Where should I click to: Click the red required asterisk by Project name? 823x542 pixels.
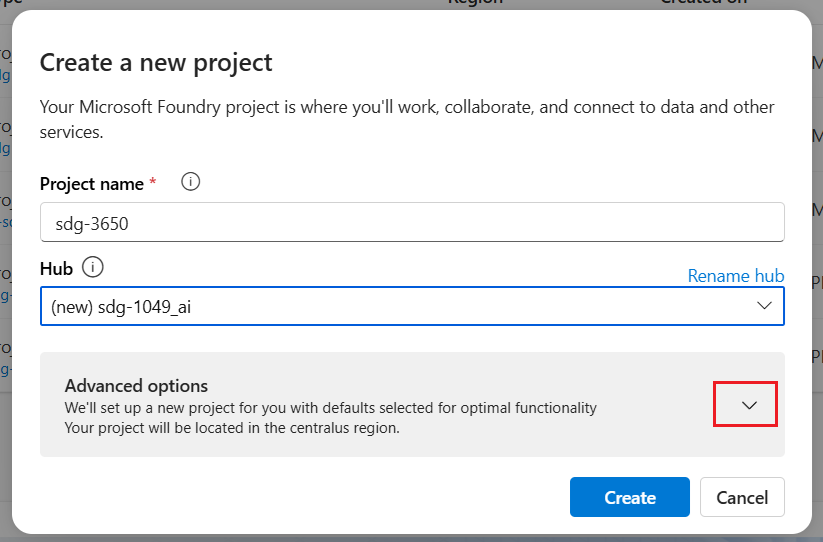coord(153,183)
